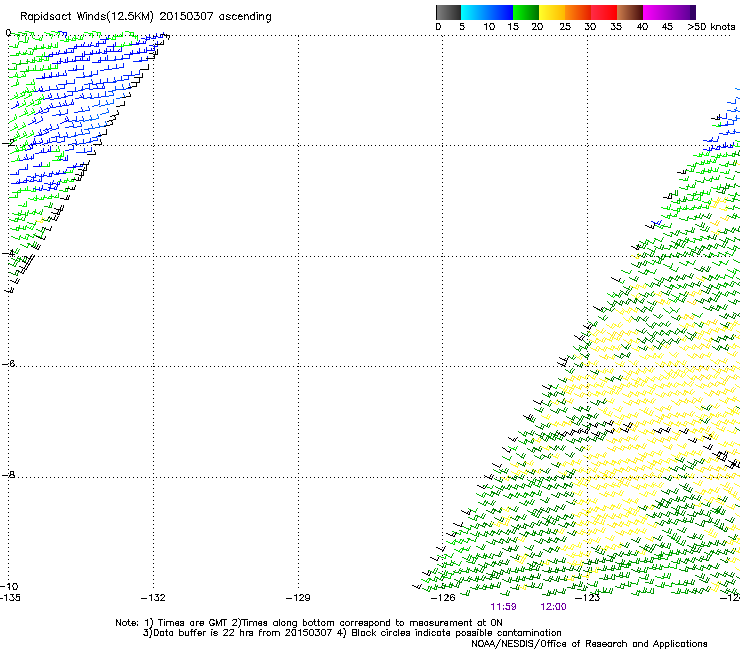Image resolution: width=740 pixels, height=650 pixels.
Task: Click the 'Times are GMT' note line
Action: [309, 623]
